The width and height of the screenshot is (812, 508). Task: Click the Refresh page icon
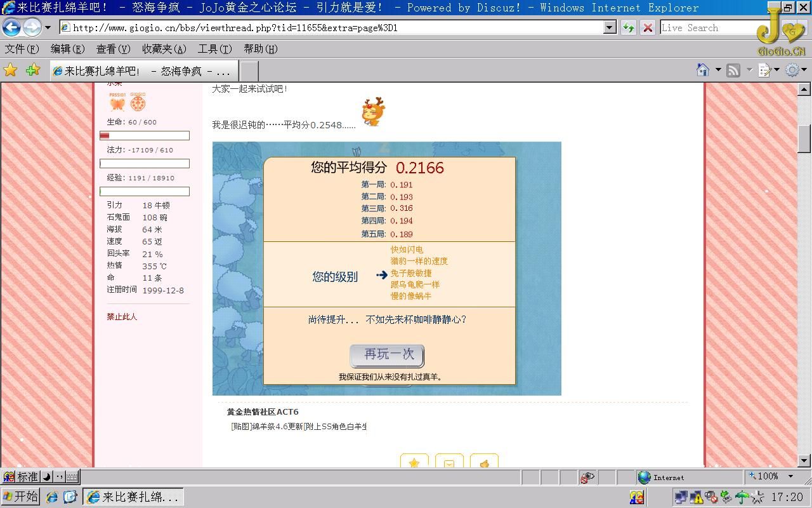point(628,27)
